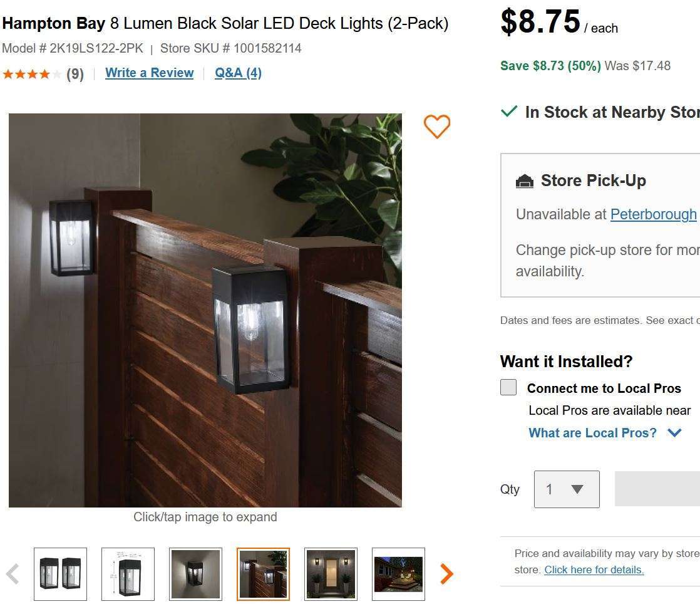Select the nighttime deck thumbnail
The height and width of the screenshot is (604, 700).
click(x=398, y=574)
